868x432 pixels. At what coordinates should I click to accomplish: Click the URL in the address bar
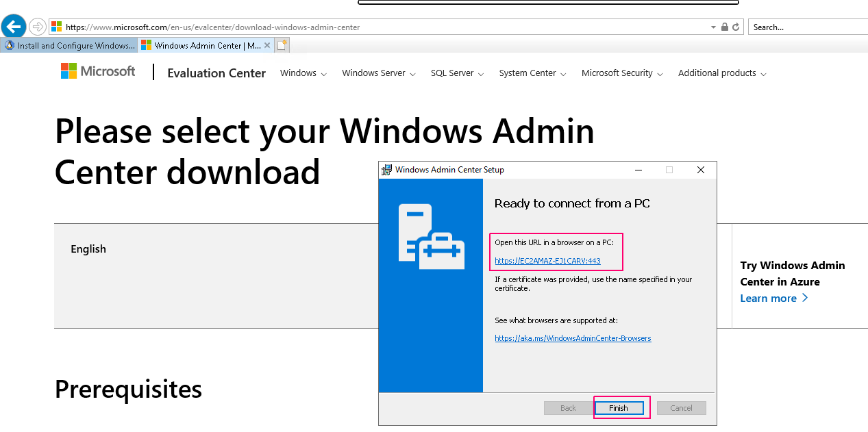[x=213, y=27]
